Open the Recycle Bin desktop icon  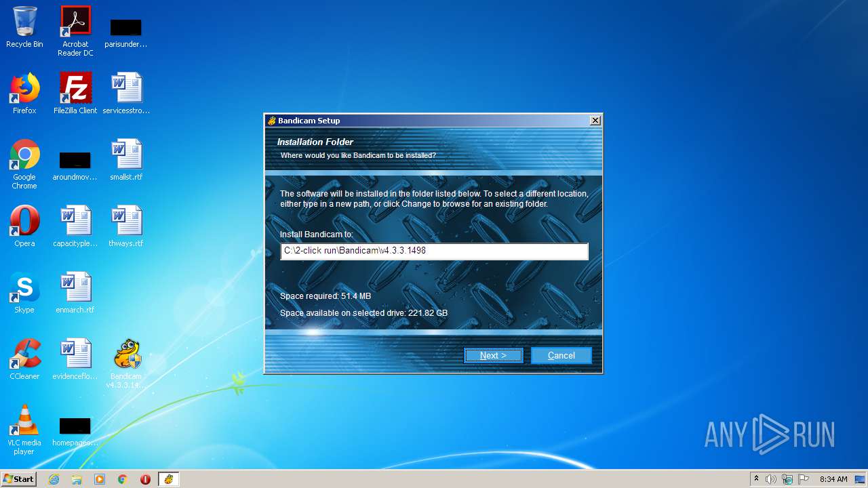24,27
